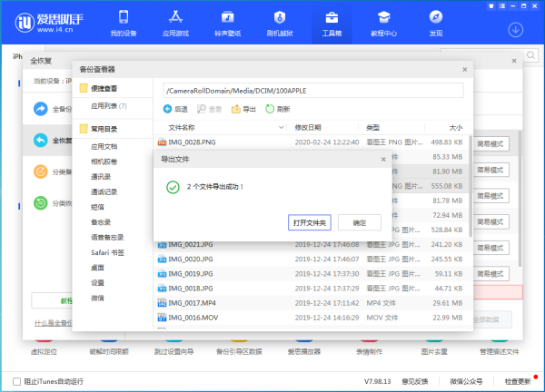
Task: Open 教程中心 tutorial center
Action: (383, 23)
